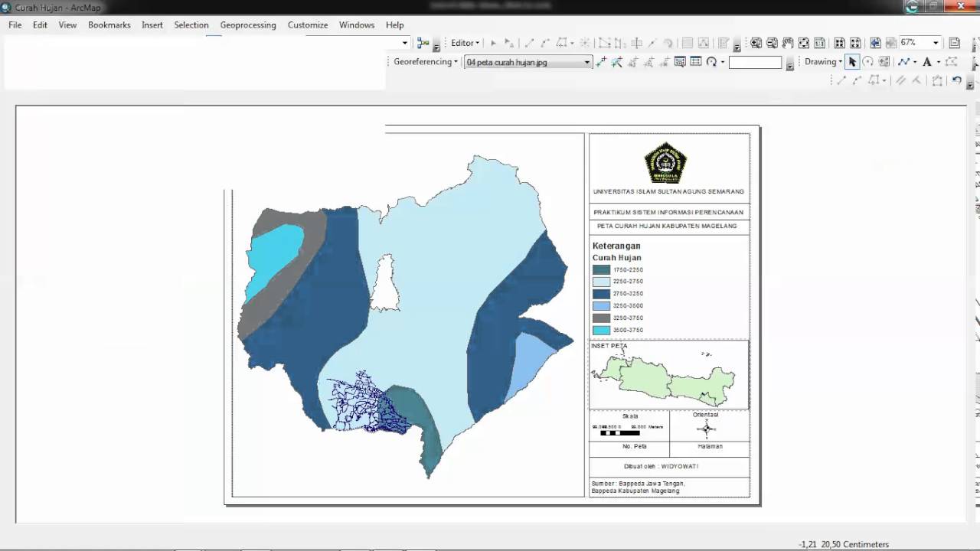Open the 67% zoom percentage dropdown
Viewport: 980px width, 551px height.
[936, 43]
